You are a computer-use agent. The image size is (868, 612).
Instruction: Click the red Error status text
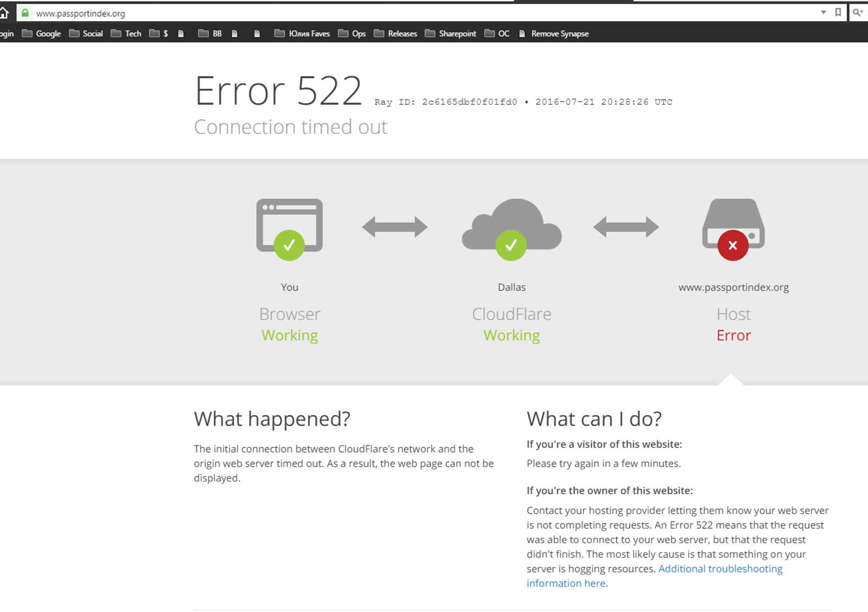[x=733, y=336]
